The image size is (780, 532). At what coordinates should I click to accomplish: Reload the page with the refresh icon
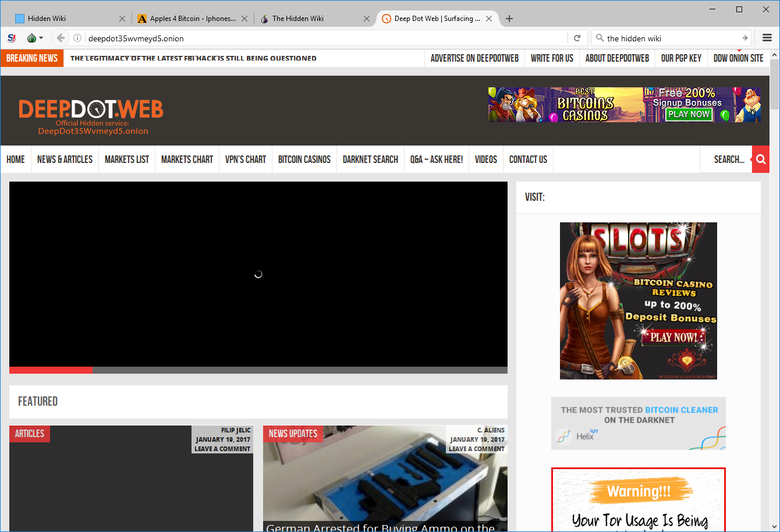click(x=577, y=38)
